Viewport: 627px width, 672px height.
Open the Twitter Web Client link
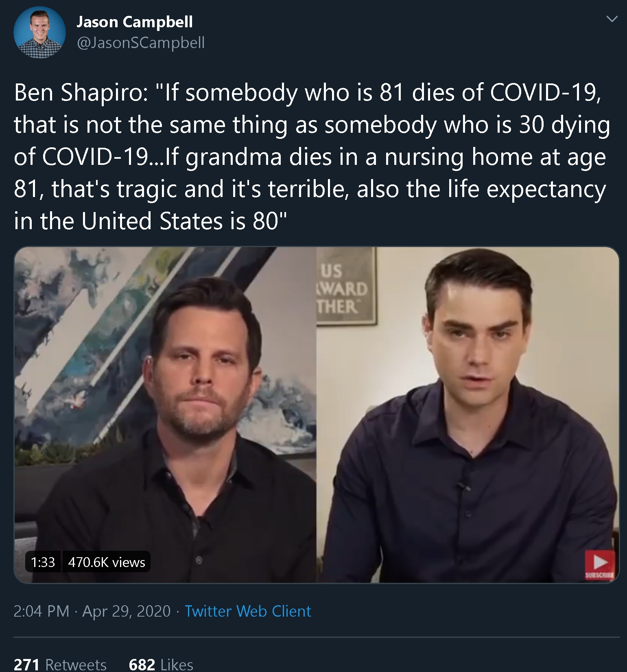pos(248,611)
